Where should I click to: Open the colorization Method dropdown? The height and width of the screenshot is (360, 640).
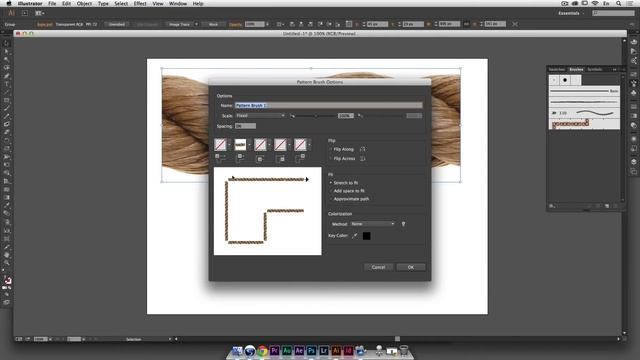click(373, 224)
